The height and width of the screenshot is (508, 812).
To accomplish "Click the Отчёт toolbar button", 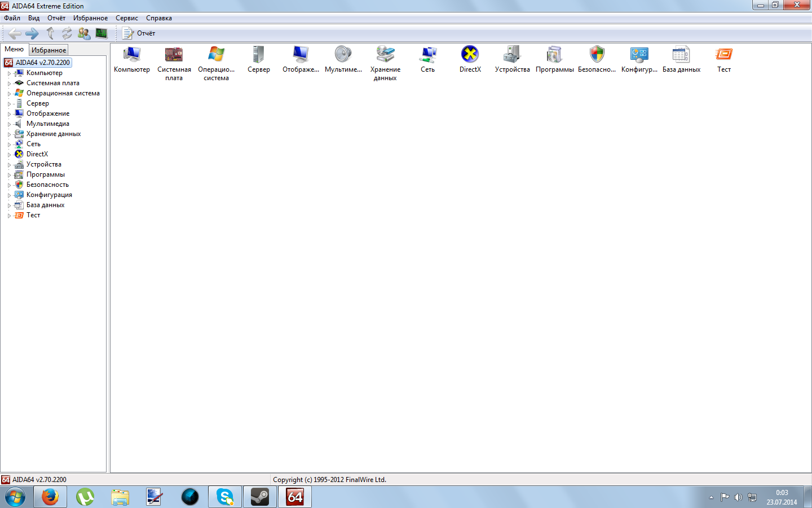I will coord(139,33).
